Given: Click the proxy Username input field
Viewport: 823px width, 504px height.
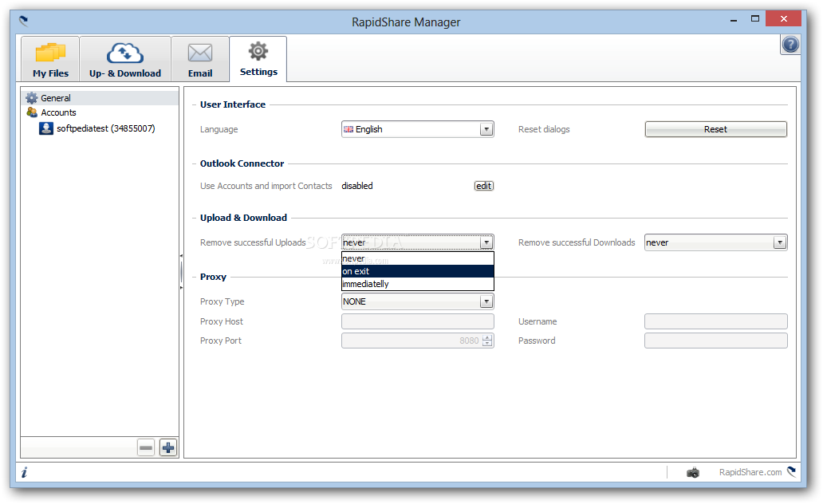Looking at the screenshot, I should click(x=715, y=321).
